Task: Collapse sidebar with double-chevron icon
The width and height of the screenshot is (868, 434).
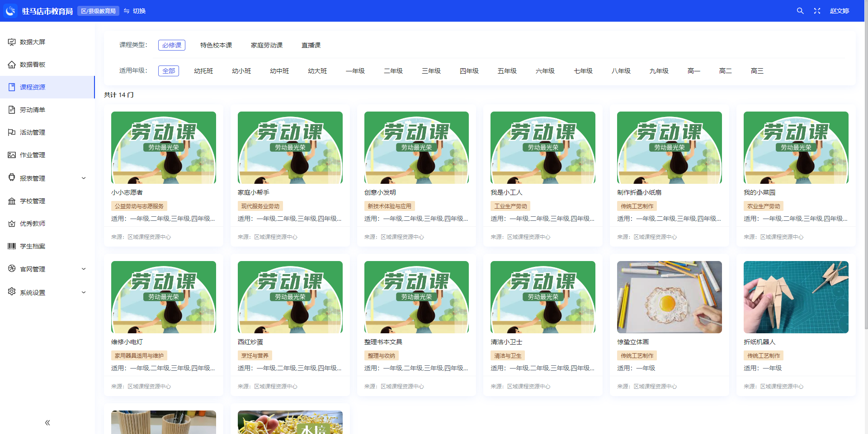Action: click(47, 423)
